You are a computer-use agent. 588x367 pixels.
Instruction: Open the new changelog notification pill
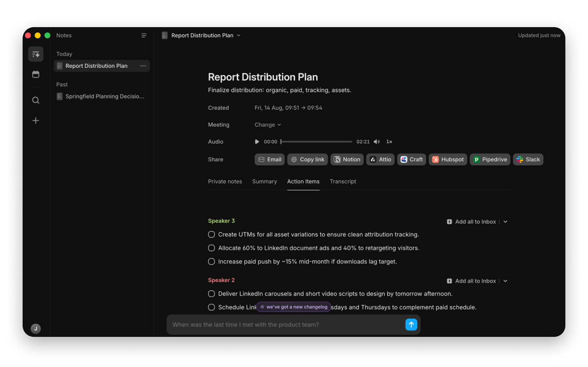click(x=294, y=307)
